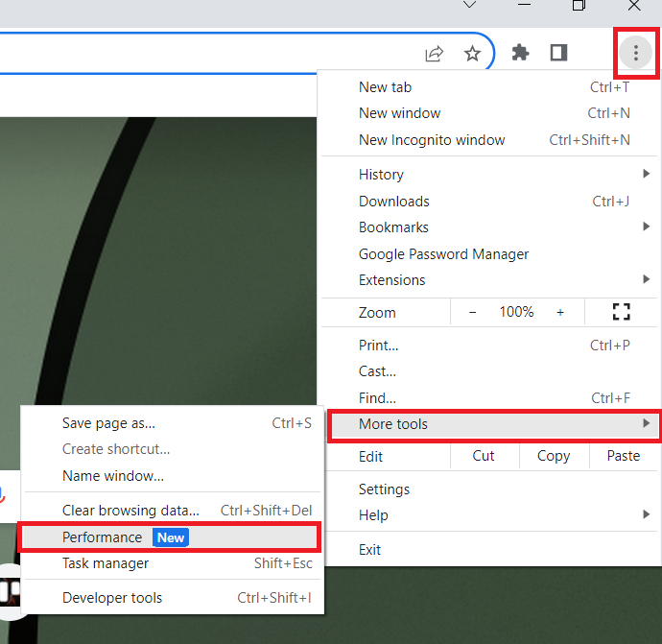
Task: Click the Paste button
Action: pos(624,456)
